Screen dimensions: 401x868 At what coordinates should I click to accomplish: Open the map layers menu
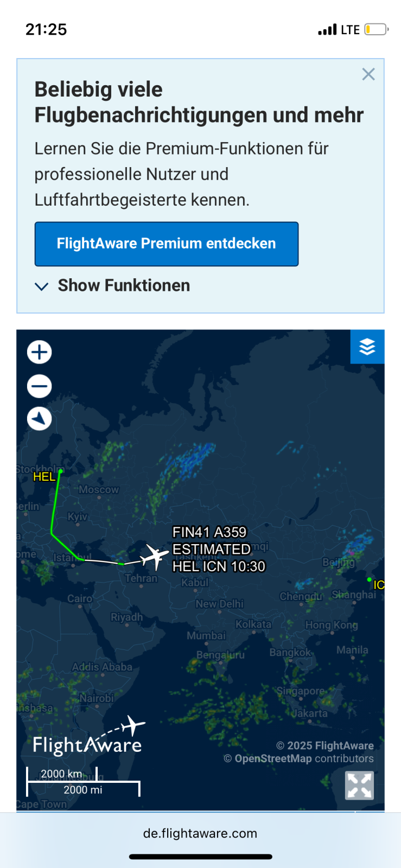(x=367, y=347)
